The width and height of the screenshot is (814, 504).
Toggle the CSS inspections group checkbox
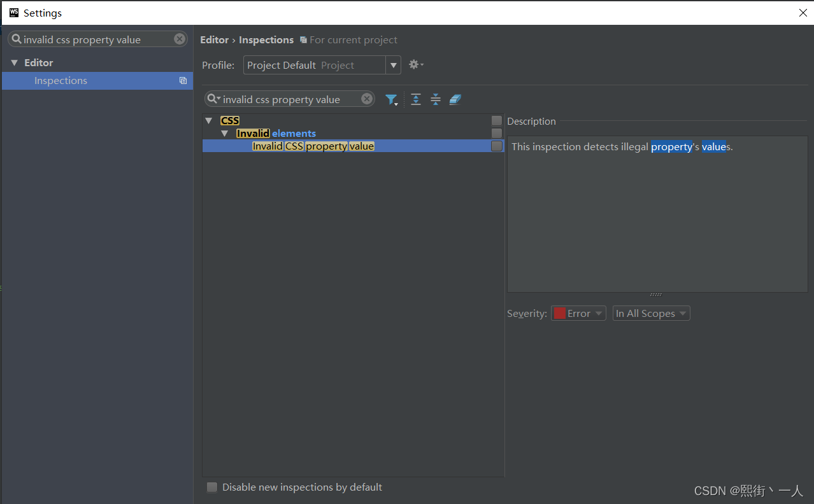pyautogui.click(x=496, y=120)
